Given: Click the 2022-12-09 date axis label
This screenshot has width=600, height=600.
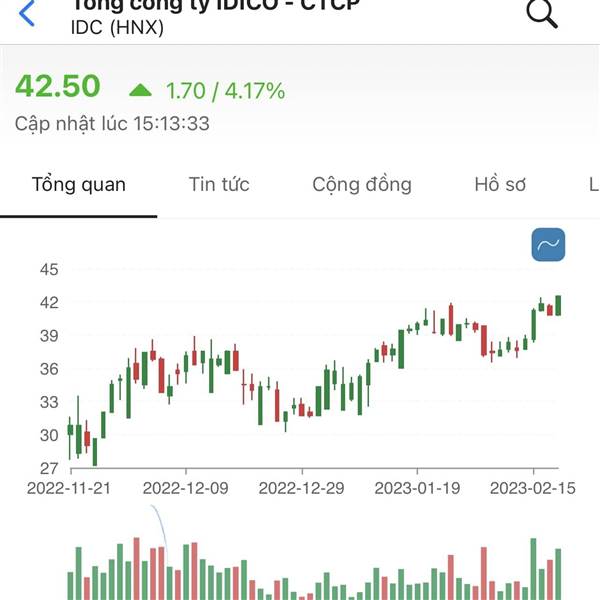Looking at the screenshot, I should click(186, 488).
